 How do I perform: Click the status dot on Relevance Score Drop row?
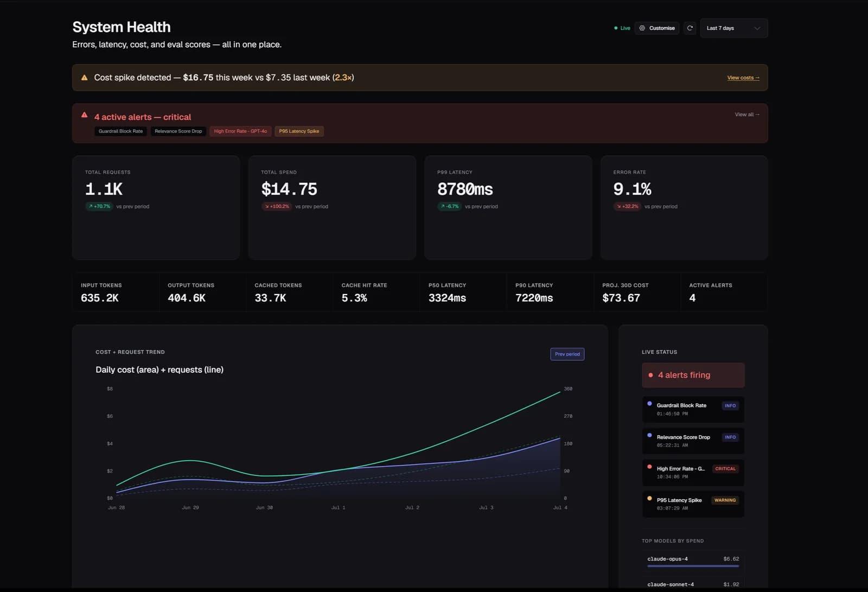(649, 435)
